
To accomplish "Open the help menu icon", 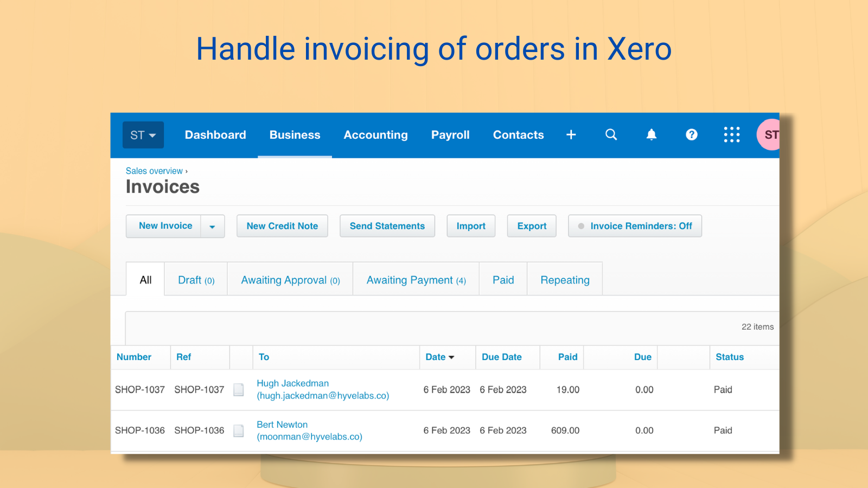I will [691, 134].
